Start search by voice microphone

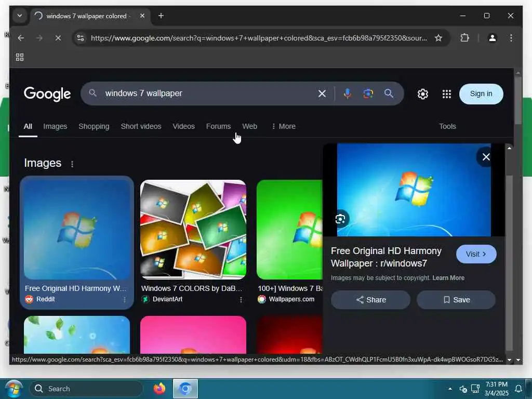(347, 94)
